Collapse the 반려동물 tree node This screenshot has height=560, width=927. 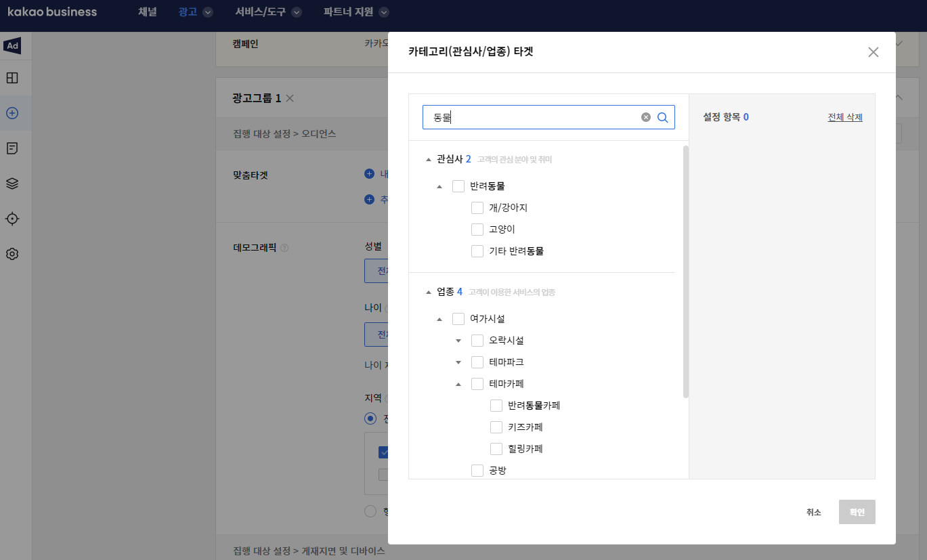coord(439,186)
